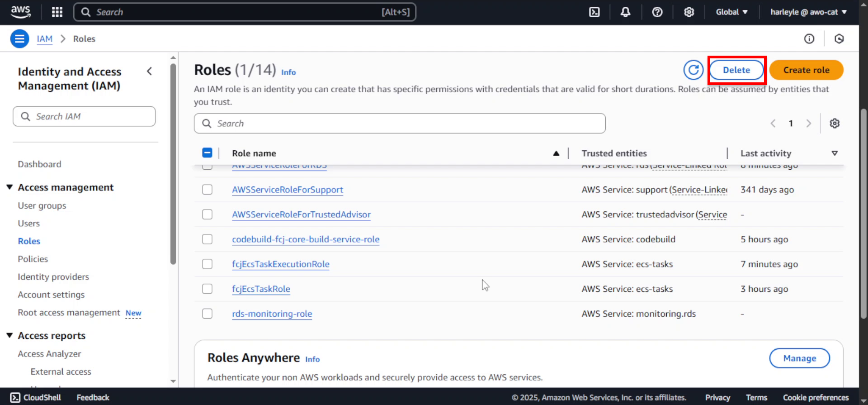Click the main page vertical scrollbar
Image resolution: width=868 pixels, height=405 pixels.
(863, 213)
